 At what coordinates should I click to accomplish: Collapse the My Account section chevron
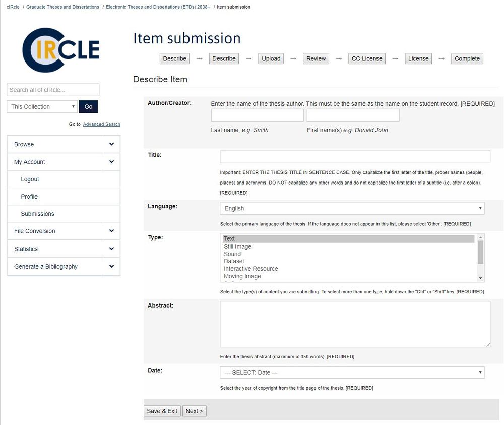pyautogui.click(x=111, y=162)
